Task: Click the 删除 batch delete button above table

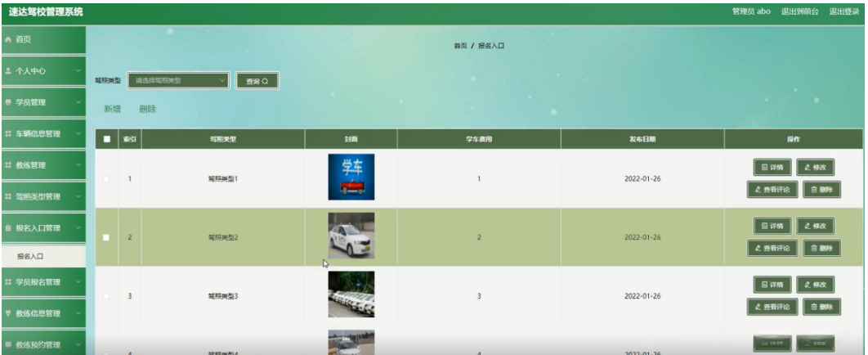Action: click(x=147, y=109)
